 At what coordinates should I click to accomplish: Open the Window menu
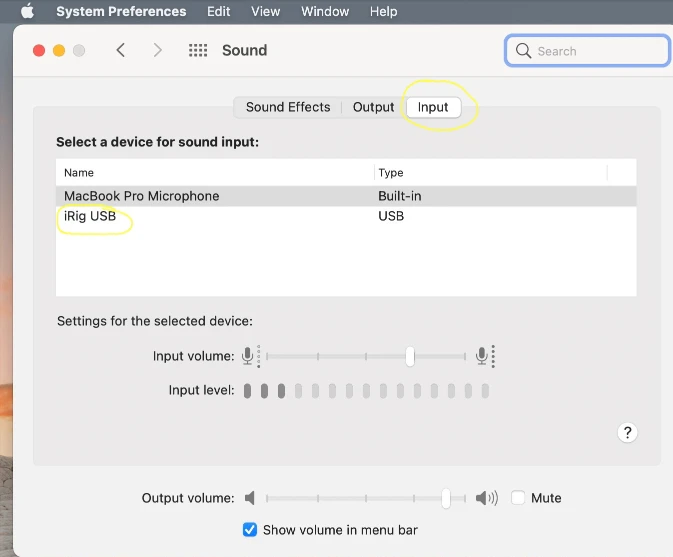click(325, 12)
